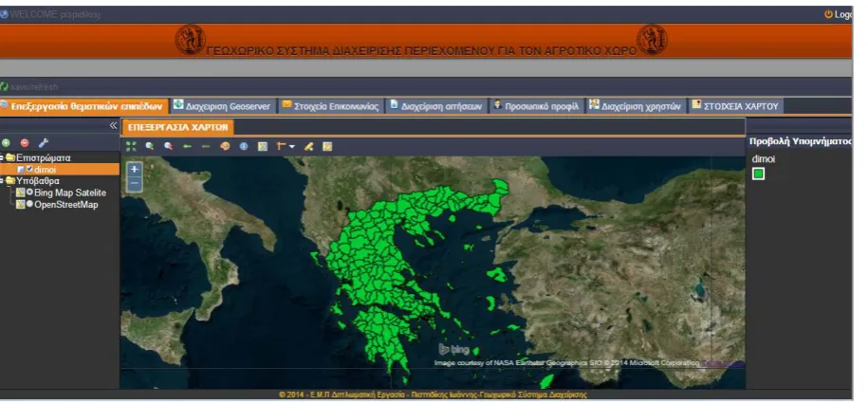868x404 pixels.
Task: Click the green add layer icon
Action: [x=6, y=143]
